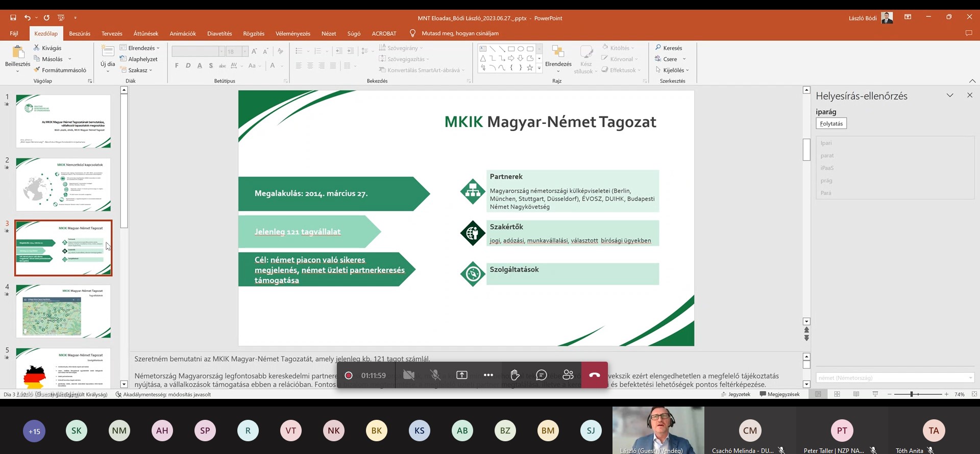Jump to next slide double arrow
The image size is (980, 454).
point(806,338)
